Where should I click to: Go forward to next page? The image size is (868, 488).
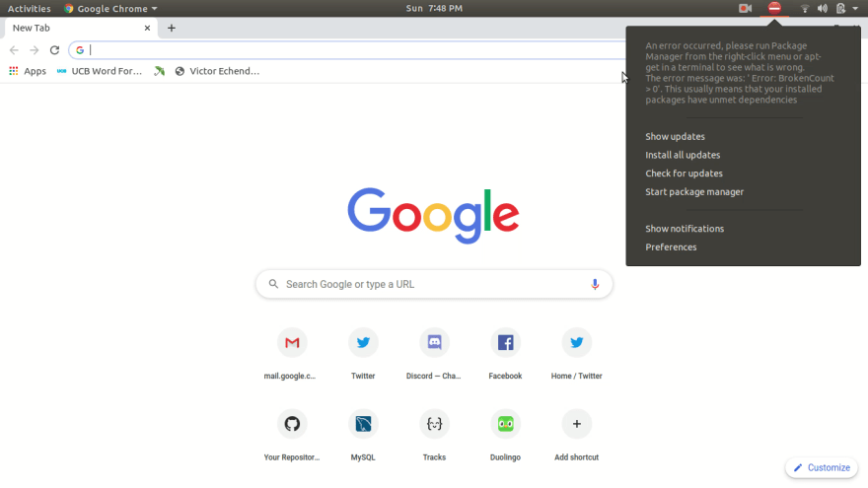click(34, 50)
